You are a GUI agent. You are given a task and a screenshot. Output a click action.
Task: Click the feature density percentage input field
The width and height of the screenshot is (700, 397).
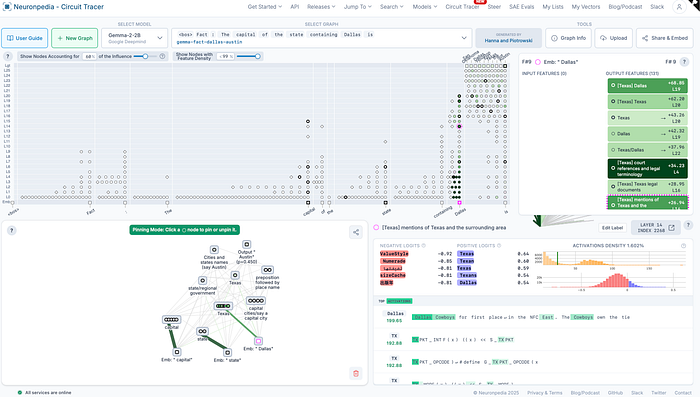[225, 56]
